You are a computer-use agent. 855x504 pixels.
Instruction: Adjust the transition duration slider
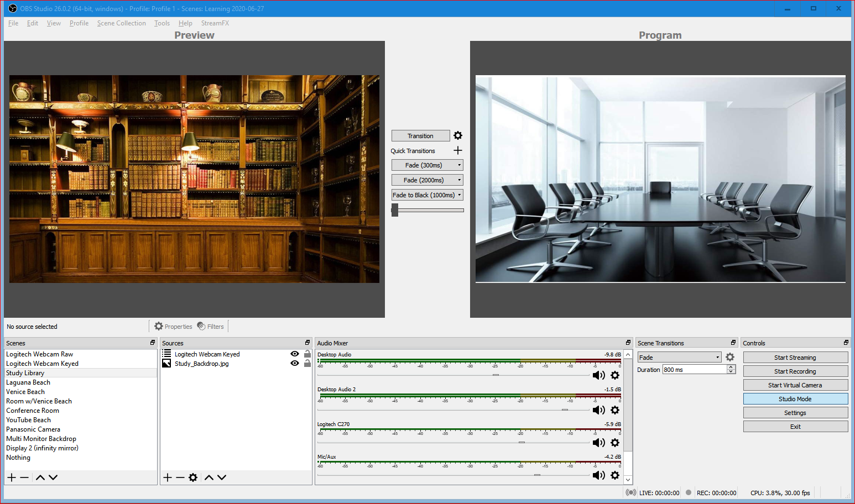click(395, 210)
